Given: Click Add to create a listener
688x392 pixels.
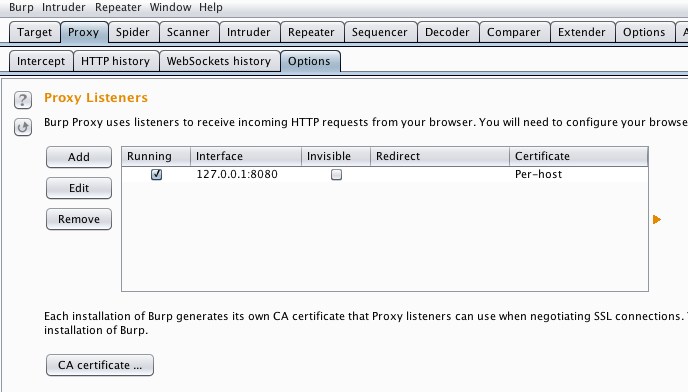Looking at the screenshot, I should point(79,157).
